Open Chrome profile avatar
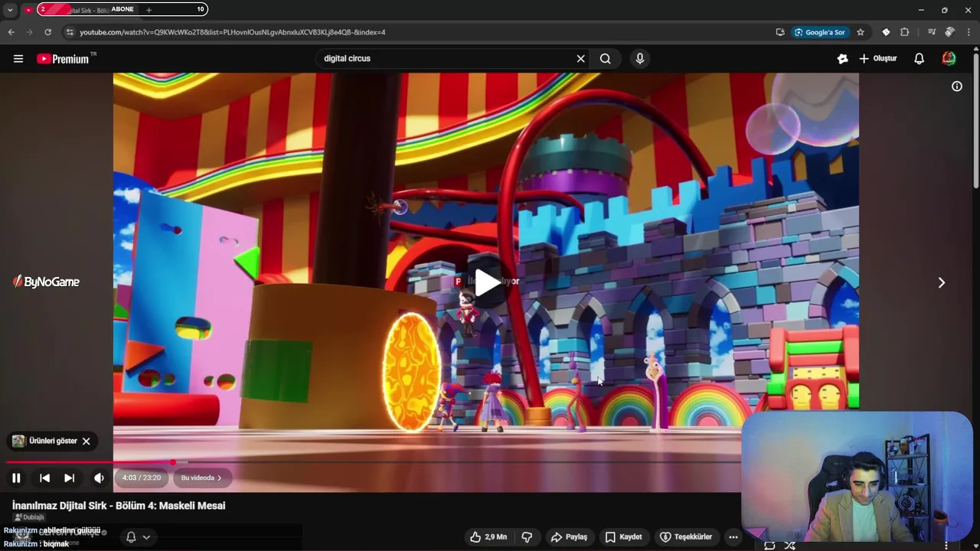 click(950, 32)
